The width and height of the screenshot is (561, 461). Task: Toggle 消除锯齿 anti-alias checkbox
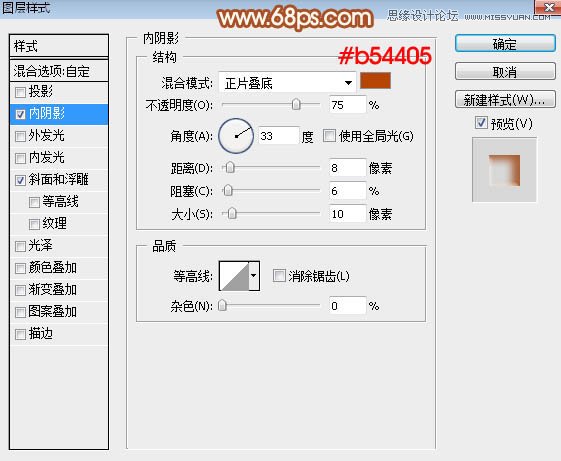tap(279, 276)
